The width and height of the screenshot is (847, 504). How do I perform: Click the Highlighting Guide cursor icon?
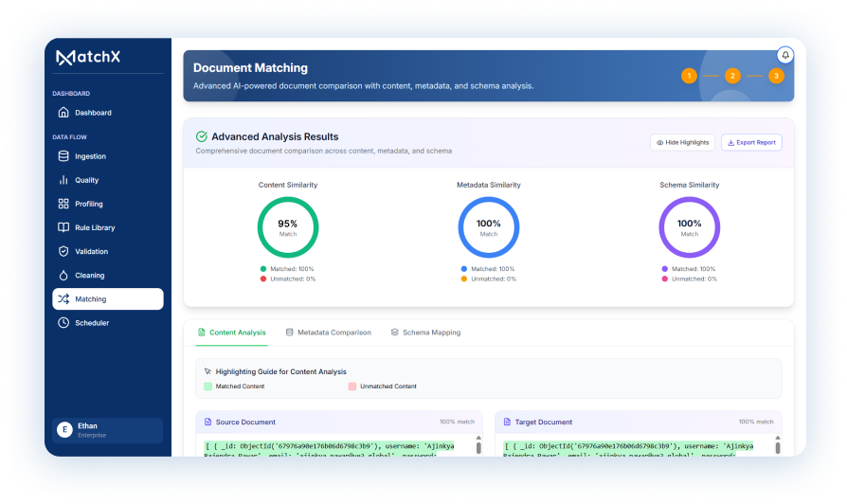(x=208, y=371)
